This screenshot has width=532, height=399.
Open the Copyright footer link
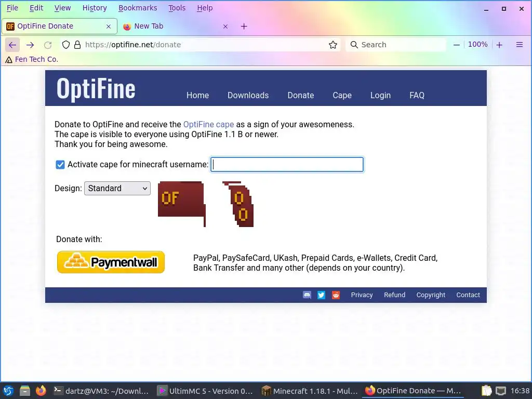pyautogui.click(x=431, y=295)
